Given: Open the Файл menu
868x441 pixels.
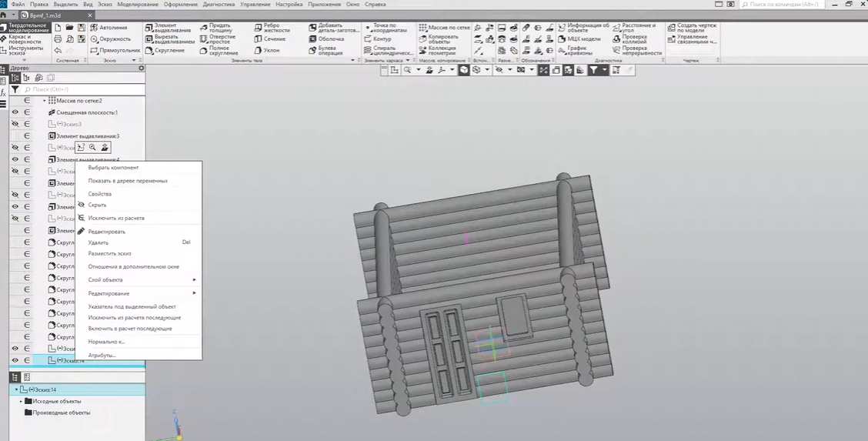Looking at the screenshot, I should [18, 5].
